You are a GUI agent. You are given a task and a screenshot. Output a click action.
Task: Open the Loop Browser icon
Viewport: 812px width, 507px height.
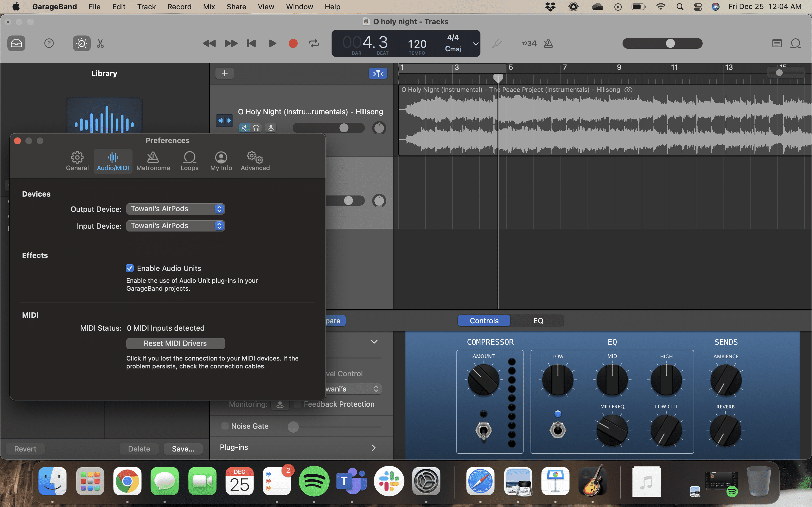pyautogui.click(x=796, y=43)
